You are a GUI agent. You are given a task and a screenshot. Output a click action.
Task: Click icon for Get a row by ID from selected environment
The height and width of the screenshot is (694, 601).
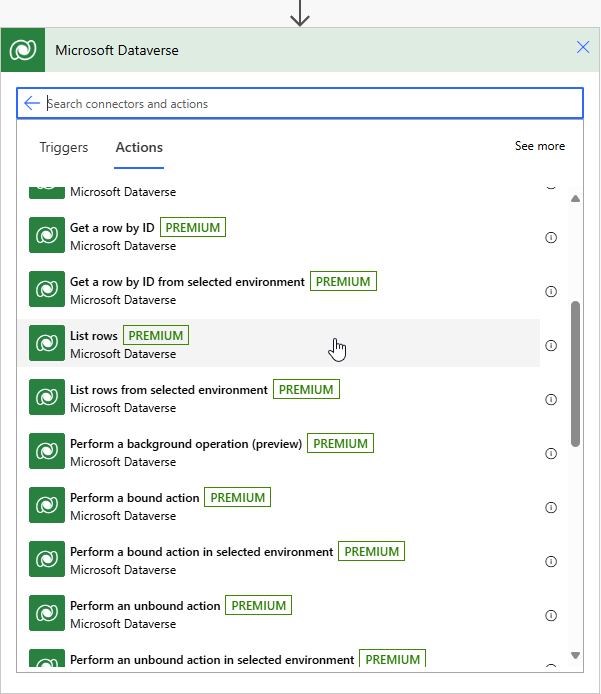(x=47, y=289)
